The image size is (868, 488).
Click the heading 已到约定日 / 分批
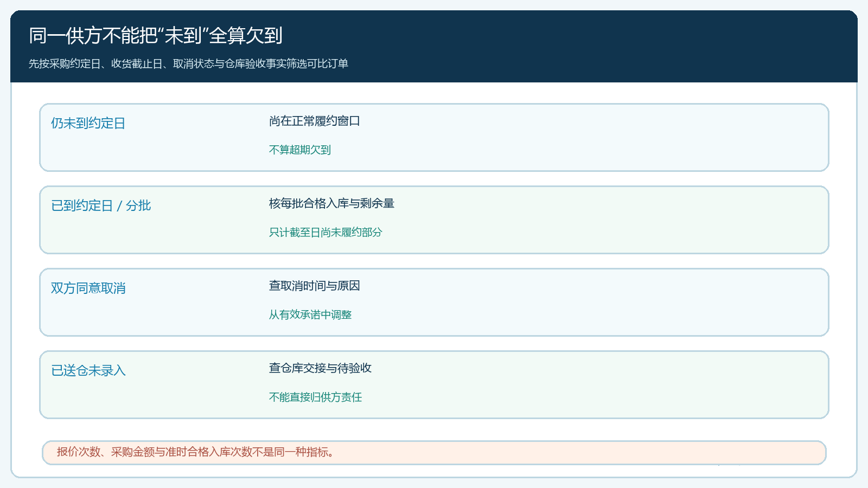[101, 206]
